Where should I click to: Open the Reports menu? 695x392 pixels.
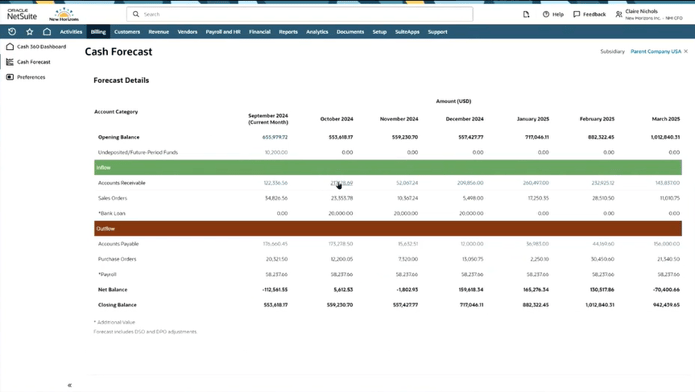288,32
